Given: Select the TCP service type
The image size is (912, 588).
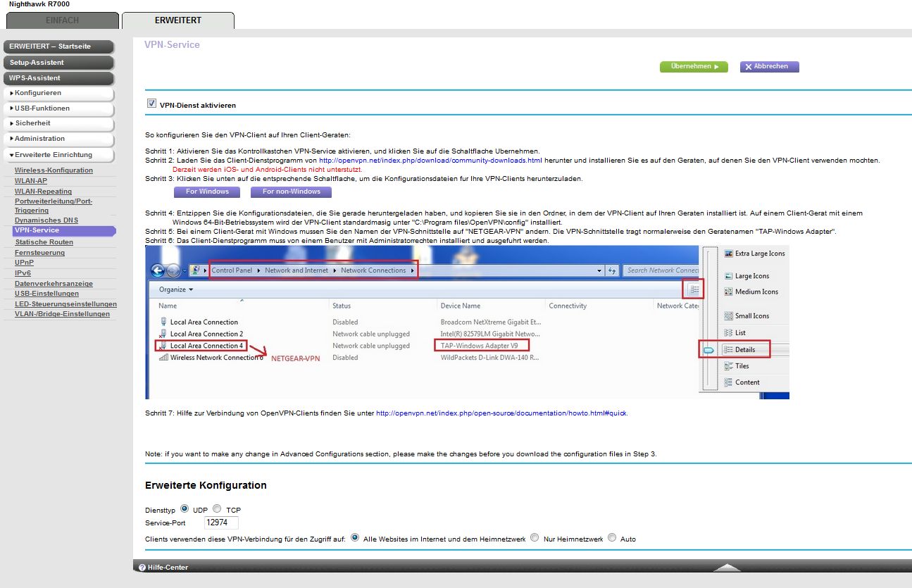Looking at the screenshot, I should coord(217,508).
